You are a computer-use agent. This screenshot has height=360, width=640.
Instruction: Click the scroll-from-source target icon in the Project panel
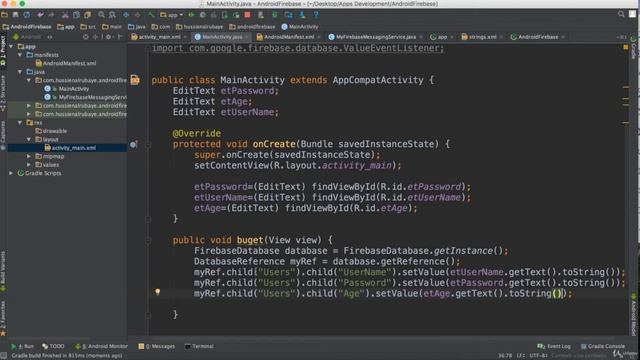click(x=85, y=37)
